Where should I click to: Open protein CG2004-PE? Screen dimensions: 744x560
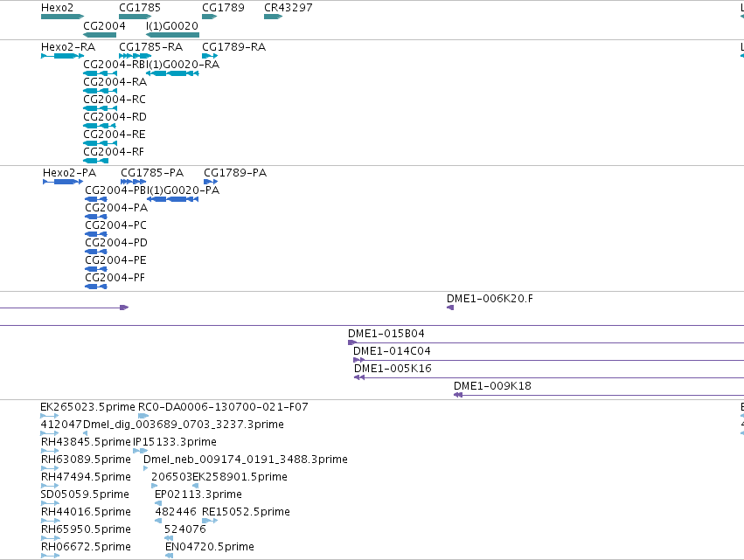[115, 260]
